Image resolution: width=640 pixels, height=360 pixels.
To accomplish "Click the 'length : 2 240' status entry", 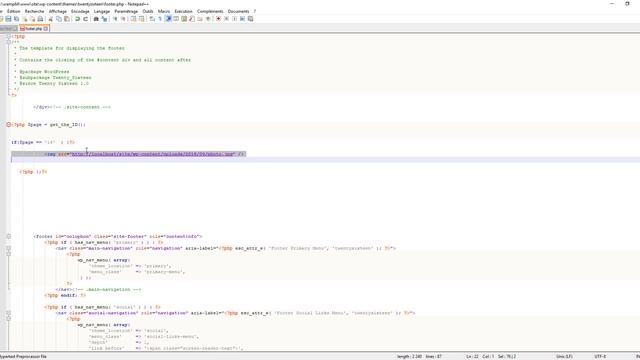I will (x=409, y=356).
